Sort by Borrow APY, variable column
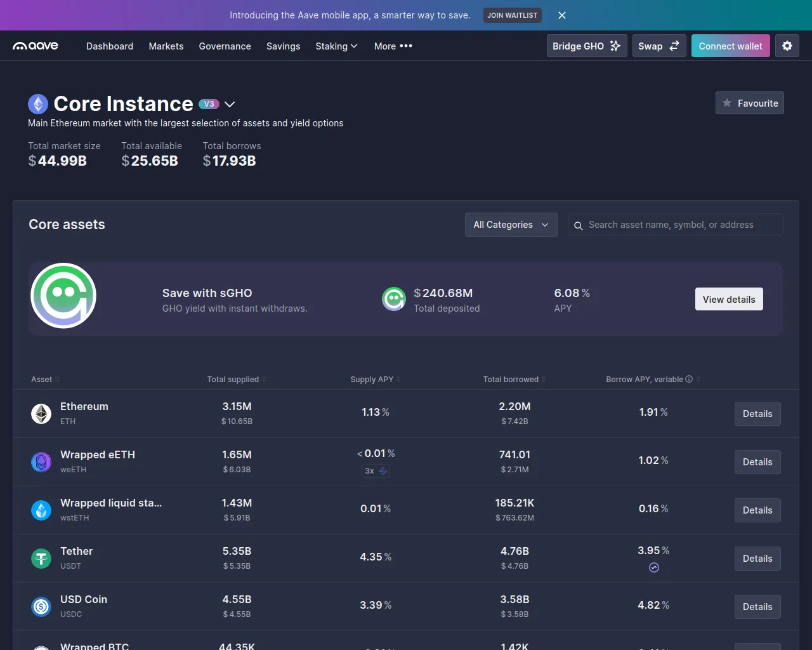 tap(653, 379)
